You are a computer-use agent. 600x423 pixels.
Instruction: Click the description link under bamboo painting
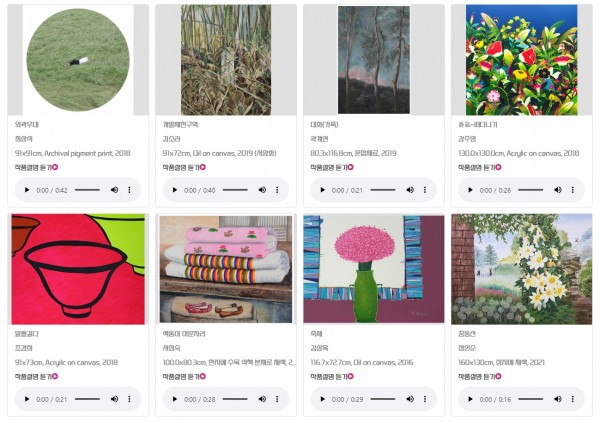(x=184, y=167)
